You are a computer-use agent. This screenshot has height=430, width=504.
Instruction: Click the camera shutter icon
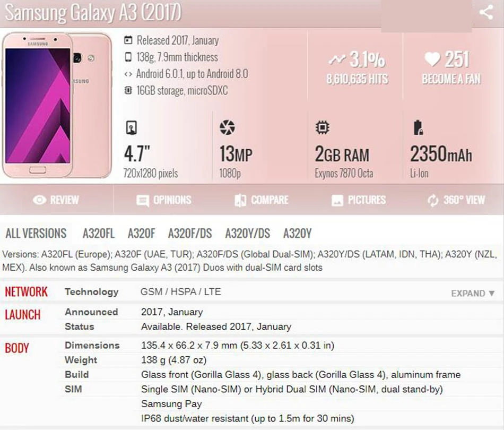(x=227, y=127)
